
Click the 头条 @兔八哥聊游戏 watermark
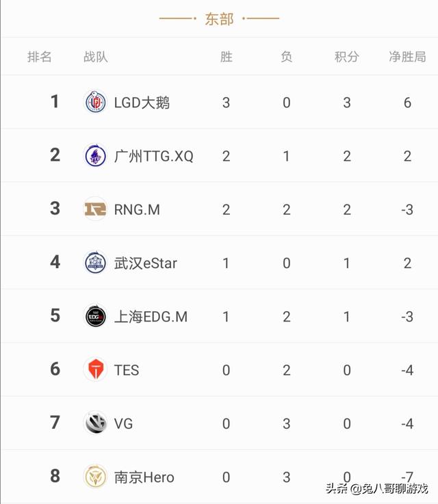click(377, 489)
